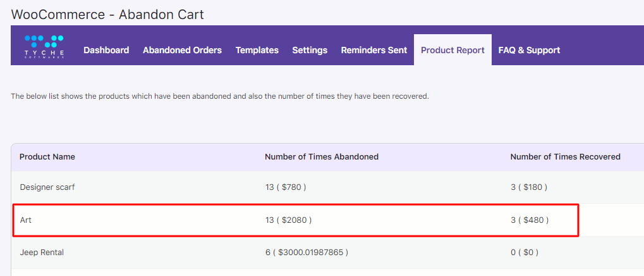Select the Jeep Rental product name
This screenshot has width=644, height=276.
42,253
